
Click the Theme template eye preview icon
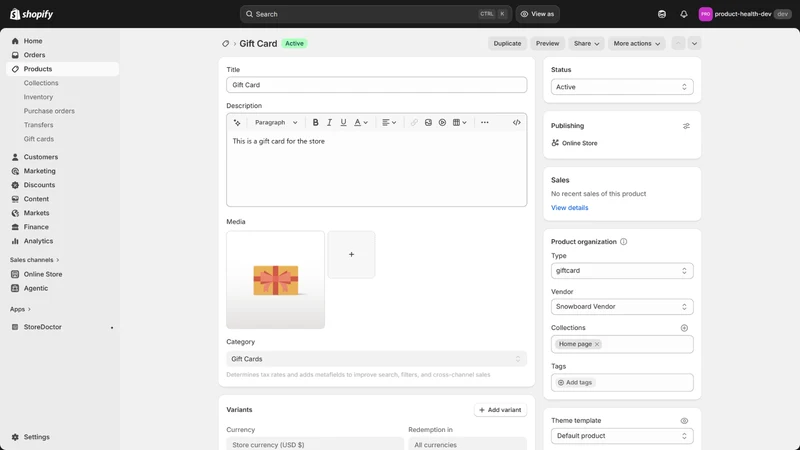[684, 421]
